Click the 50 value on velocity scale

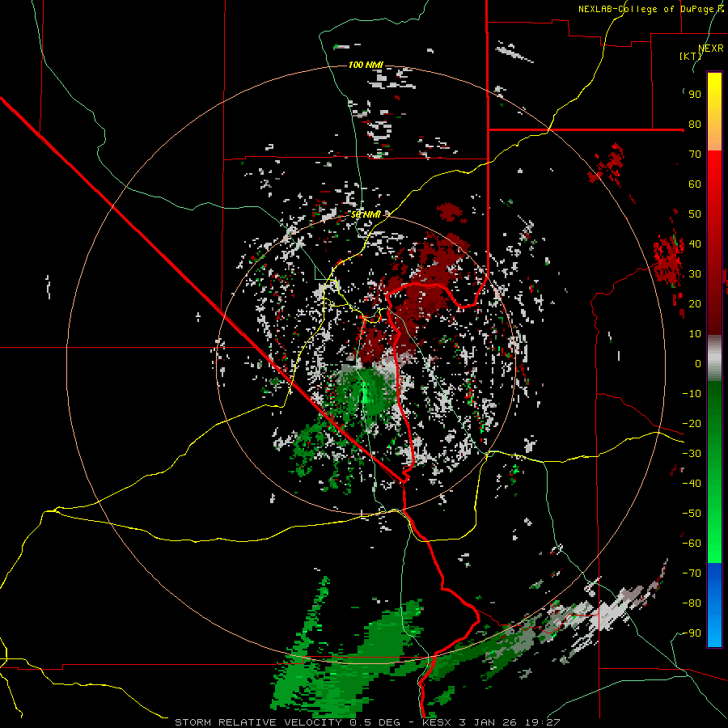[695, 214]
